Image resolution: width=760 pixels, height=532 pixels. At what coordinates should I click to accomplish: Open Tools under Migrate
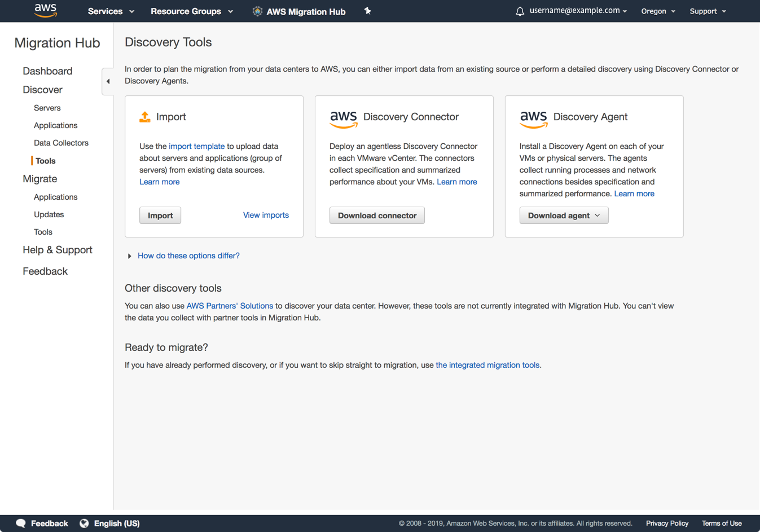[x=43, y=232]
